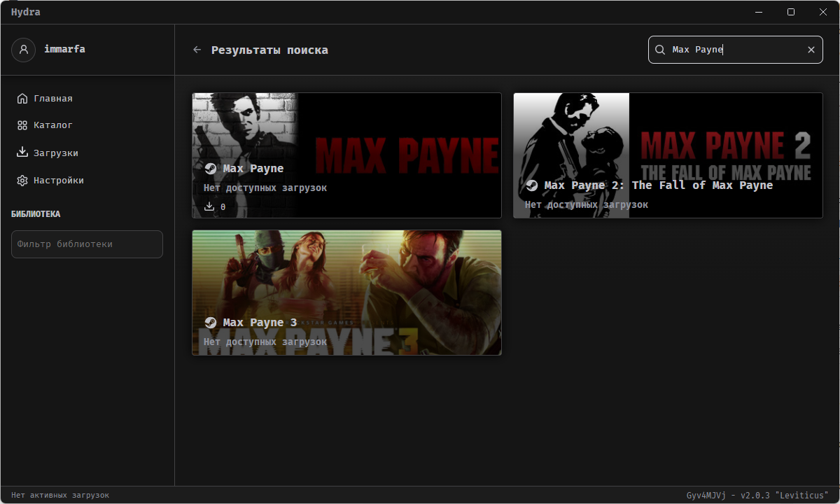Click the download count icon on Max Payne card

pos(209,206)
